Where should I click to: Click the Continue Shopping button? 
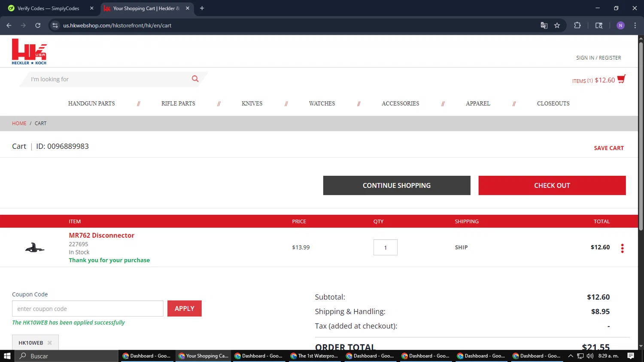point(397,185)
